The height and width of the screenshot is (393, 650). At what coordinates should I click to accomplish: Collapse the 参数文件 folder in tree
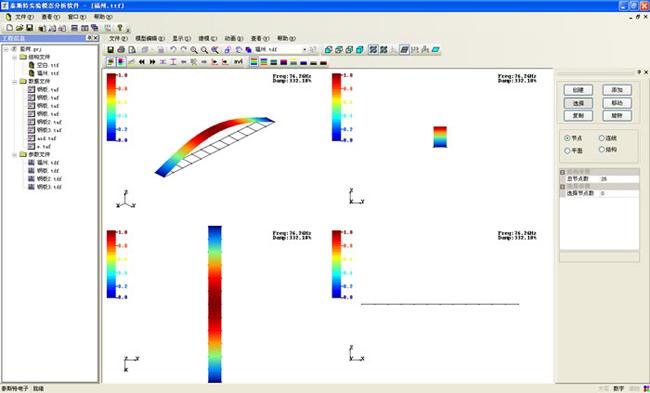[x=15, y=155]
